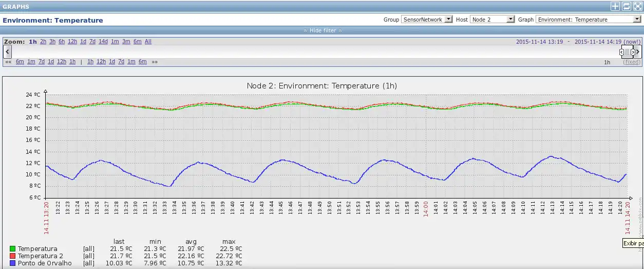Set zoom to 7d
This screenshot has width=644, height=269.
(92, 42)
